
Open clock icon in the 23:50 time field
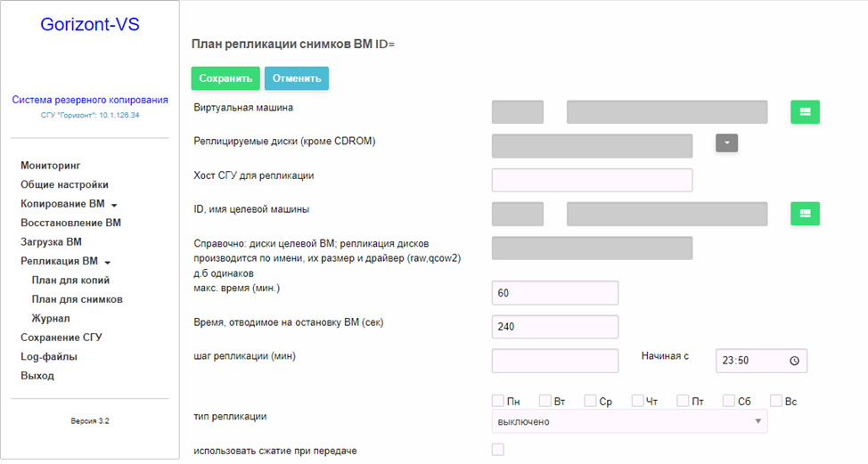point(794,361)
